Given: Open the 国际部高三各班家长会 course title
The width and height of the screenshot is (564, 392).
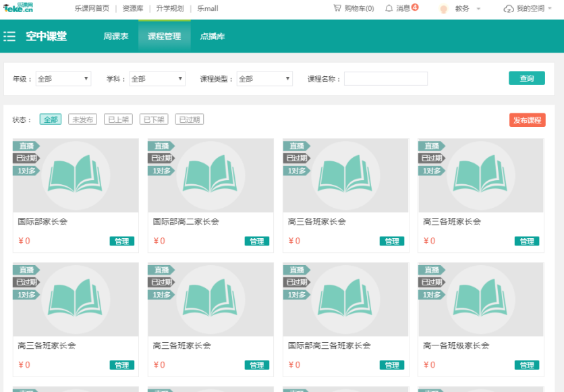Looking at the screenshot, I should click(x=329, y=345).
